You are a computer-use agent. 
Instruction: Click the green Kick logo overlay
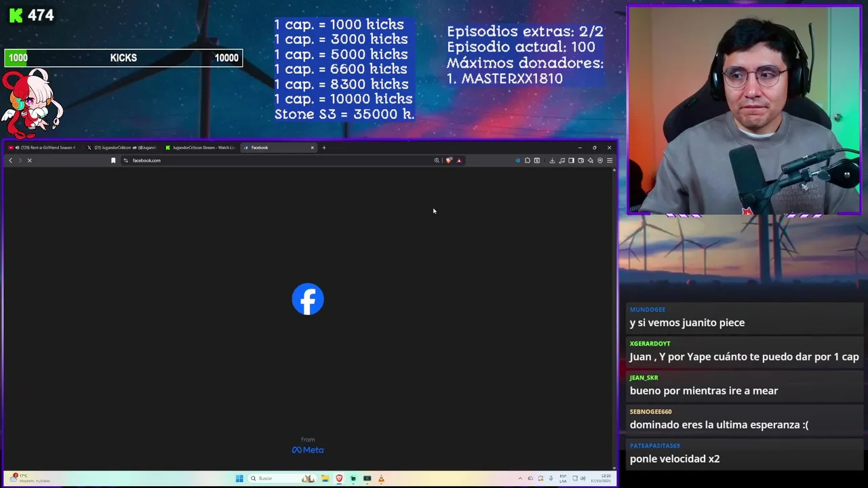16,15
